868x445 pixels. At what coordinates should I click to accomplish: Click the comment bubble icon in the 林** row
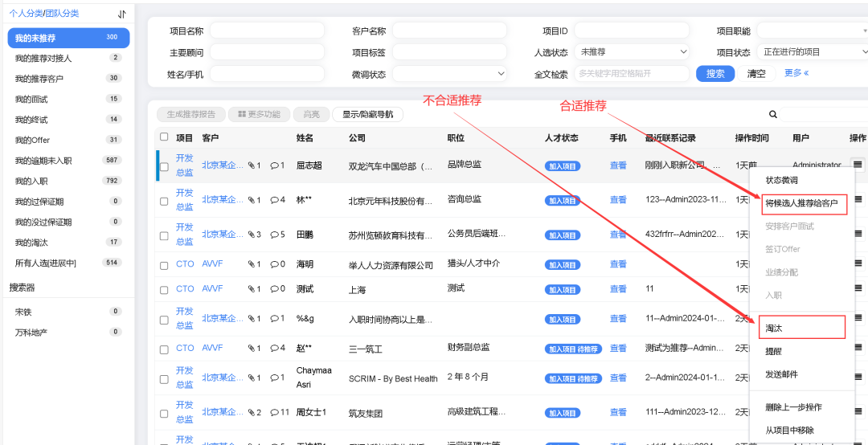[274, 200]
